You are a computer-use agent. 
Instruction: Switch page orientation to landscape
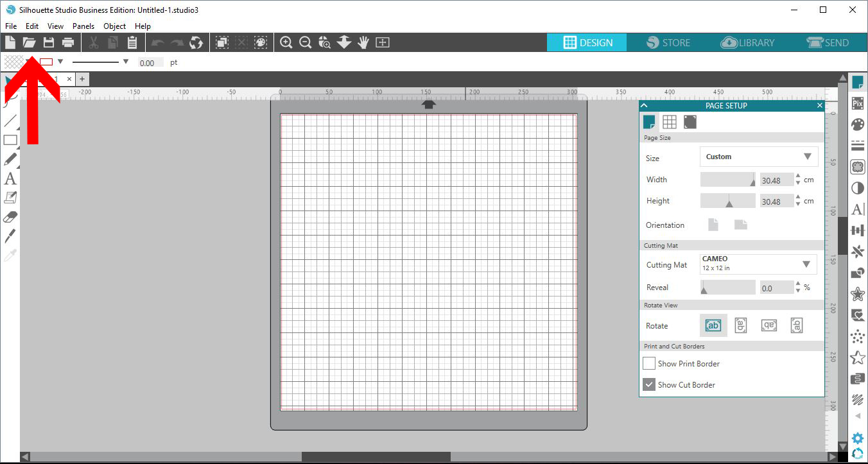click(740, 225)
